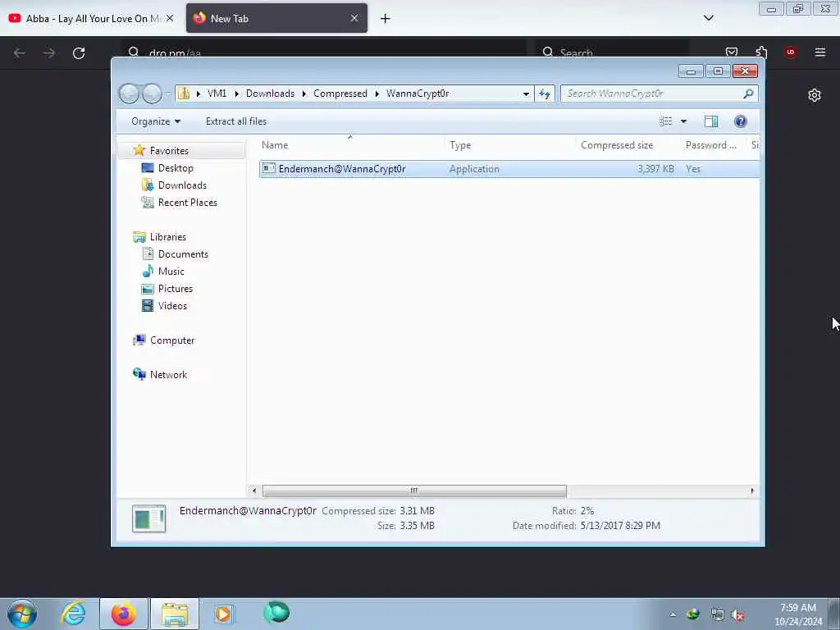This screenshot has width=840, height=630.
Task: Close the New Tab in Firefox
Action: click(354, 18)
